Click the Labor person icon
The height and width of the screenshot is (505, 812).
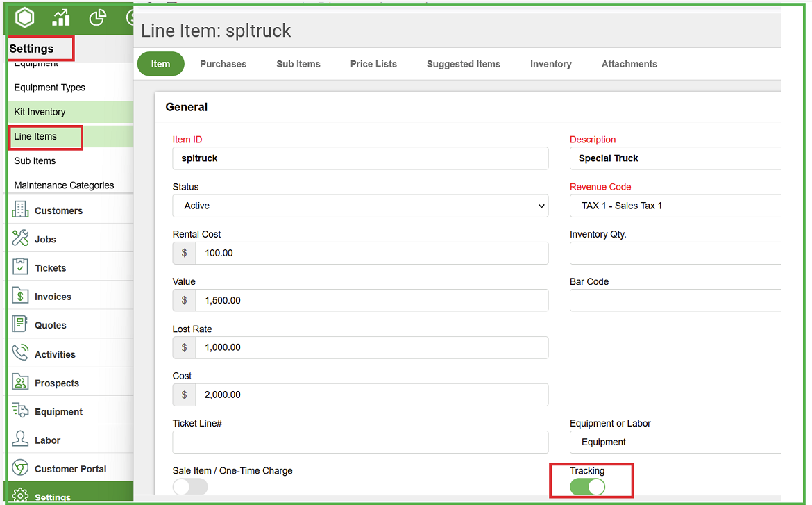click(x=20, y=438)
